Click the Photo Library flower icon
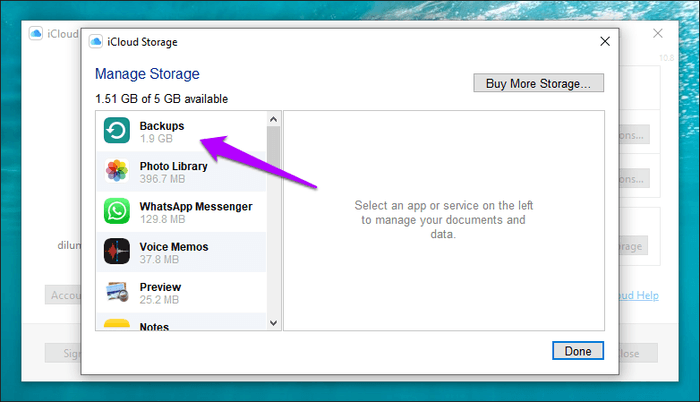Viewport: 700px width, 402px height. (117, 171)
